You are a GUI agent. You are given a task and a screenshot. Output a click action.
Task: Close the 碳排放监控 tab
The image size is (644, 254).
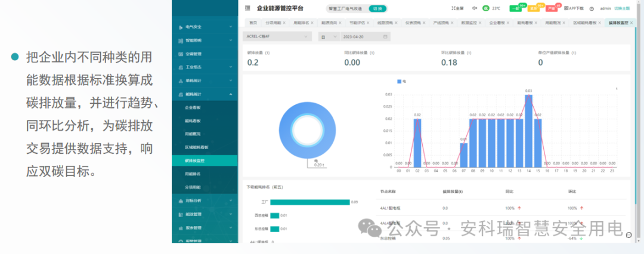coord(632,23)
